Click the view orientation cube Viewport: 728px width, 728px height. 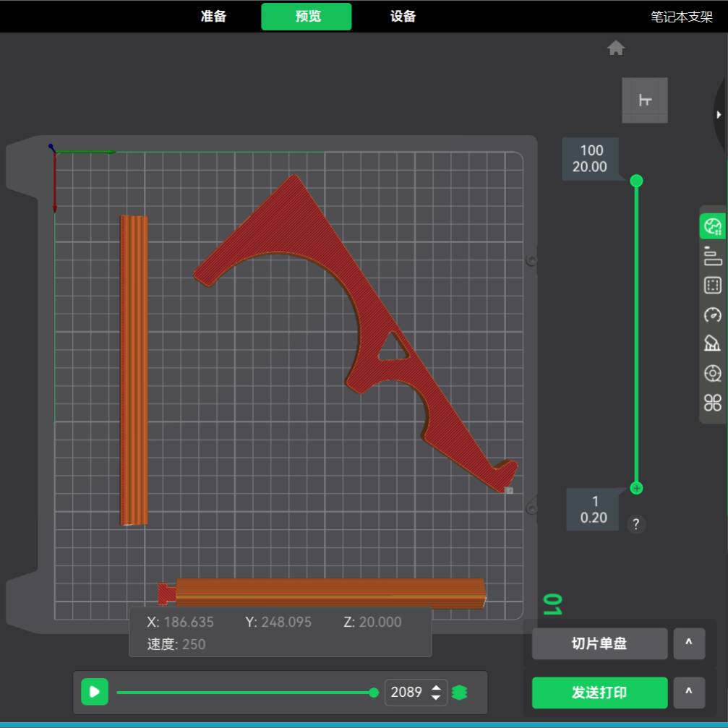tap(645, 100)
